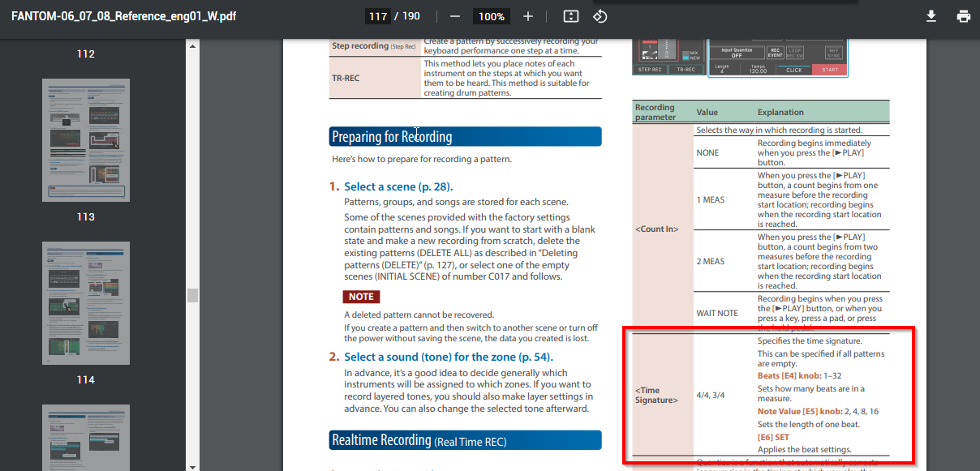The height and width of the screenshot is (471, 980).
Task: Click the thumbnail label 112
Action: (86, 54)
